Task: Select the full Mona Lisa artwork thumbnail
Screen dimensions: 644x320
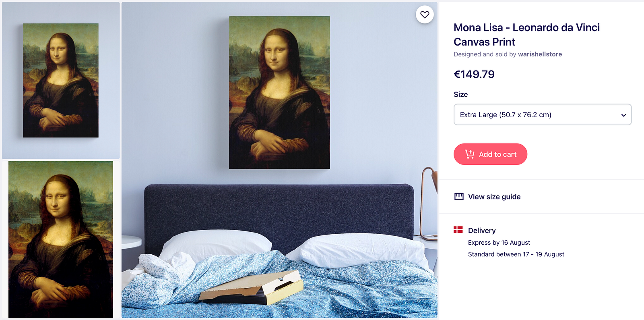Action: tap(61, 239)
